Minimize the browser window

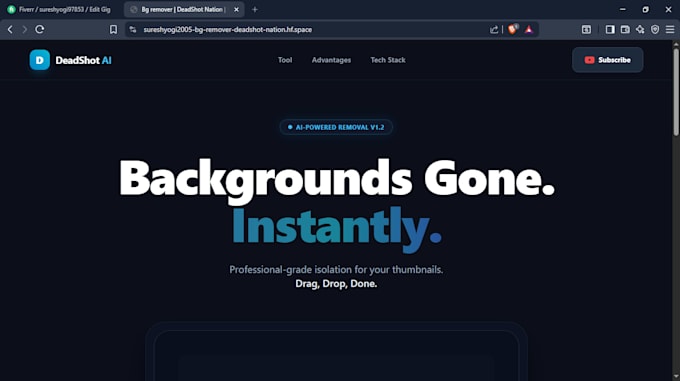[x=623, y=9]
